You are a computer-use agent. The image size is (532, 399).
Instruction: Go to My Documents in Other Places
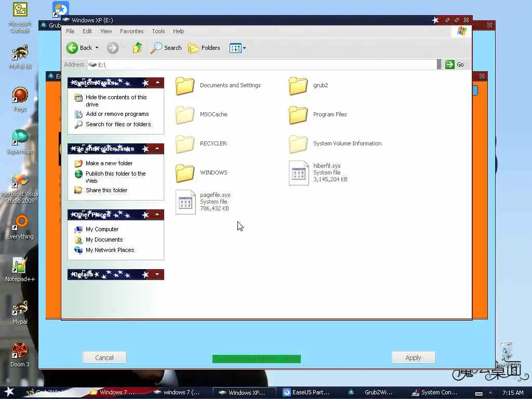[104, 240]
